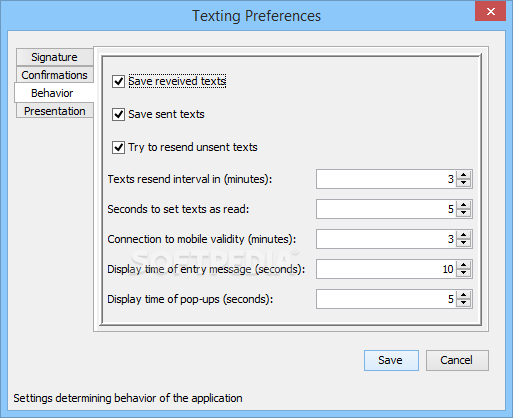This screenshot has height=418, width=513.
Task: Cancel the preferences dialog
Action: pos(457,360)
